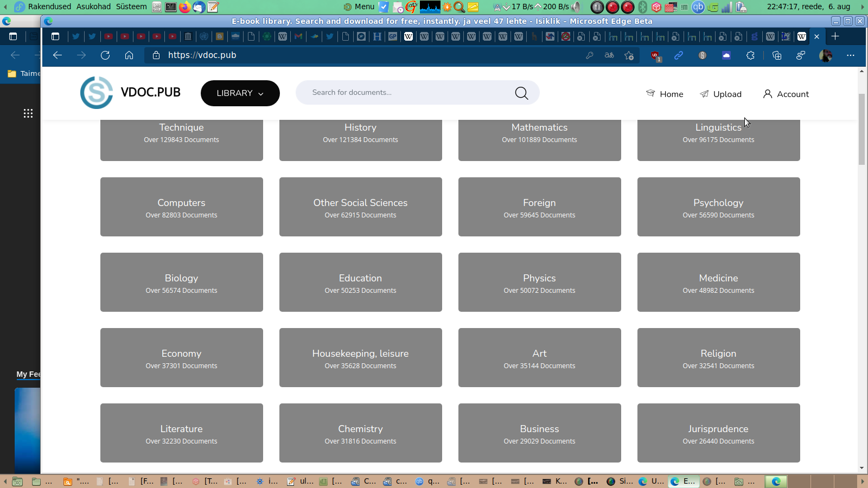The image size is (868, 488).
Task: Click the volume speaker tray icon
Action: 576,7
